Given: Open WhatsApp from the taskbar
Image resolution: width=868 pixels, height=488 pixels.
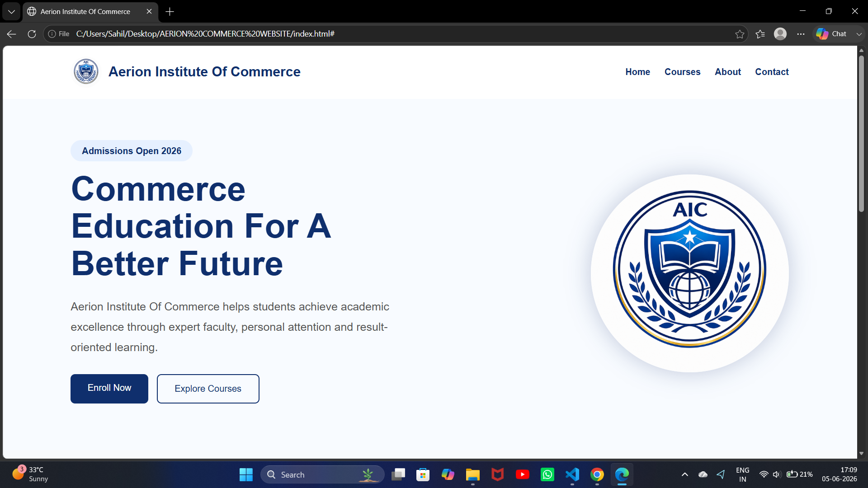Looking at the screenshot, I should 547,475.
